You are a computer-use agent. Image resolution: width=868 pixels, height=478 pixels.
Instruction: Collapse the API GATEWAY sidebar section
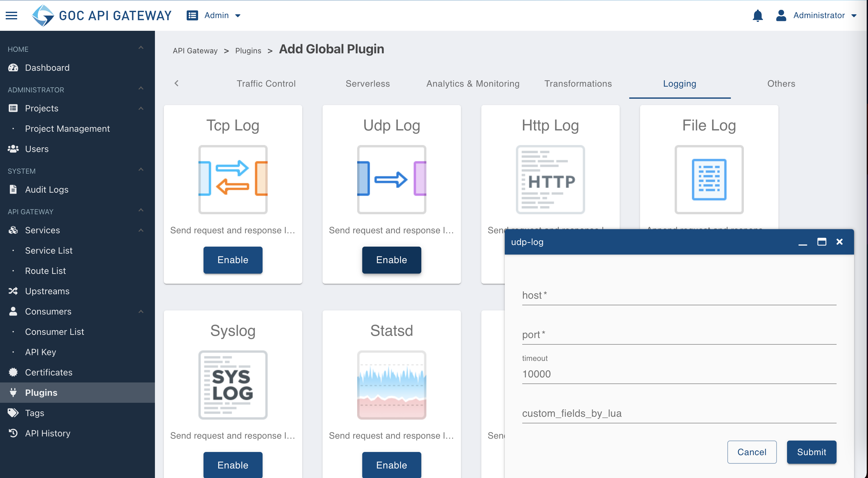coord(141,210)
